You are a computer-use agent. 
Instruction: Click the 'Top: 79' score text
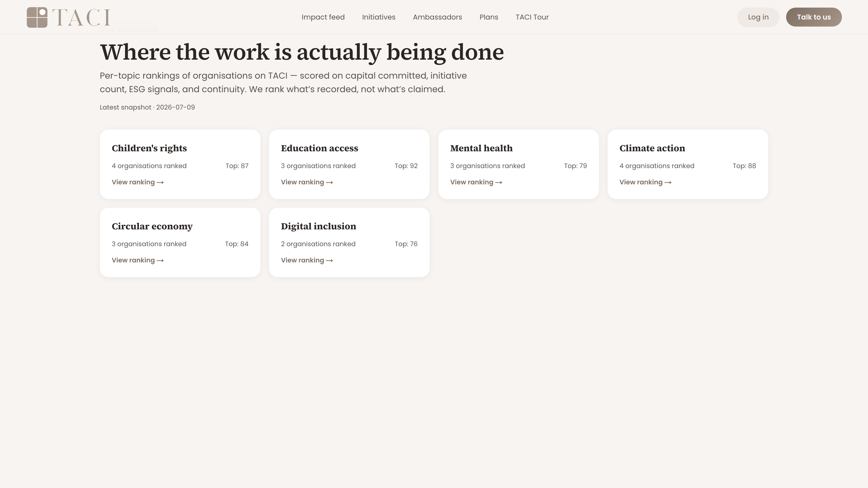[575, 166]
